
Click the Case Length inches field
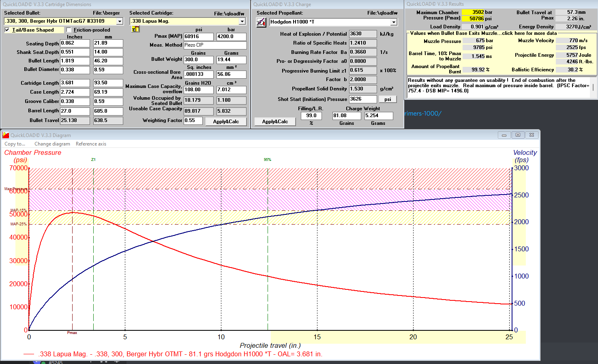(75, 92)
